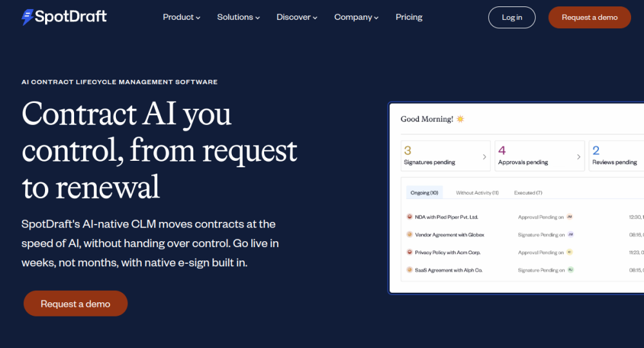Image resolution: width=644 pixels, height=348 pixels.
Task: Click status icon for Vendor Agreement with Globex
Action: click(410, 234)
